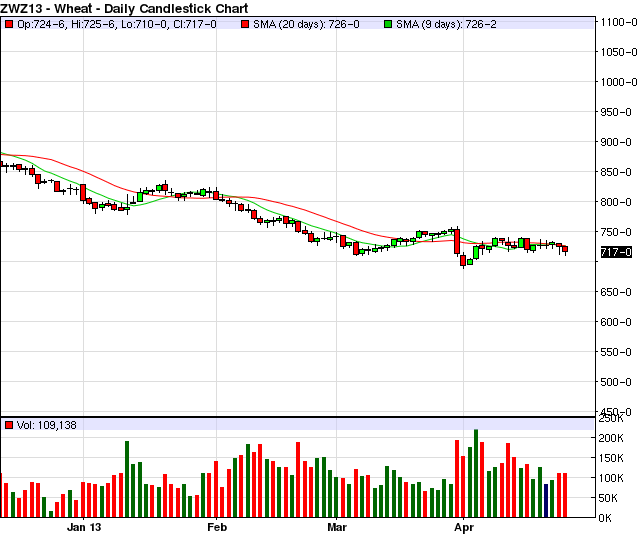640x536 pixels.
Task: Click the 'Vol: 109,138' label
Action: pyautogui.click(x=46, y=425)
